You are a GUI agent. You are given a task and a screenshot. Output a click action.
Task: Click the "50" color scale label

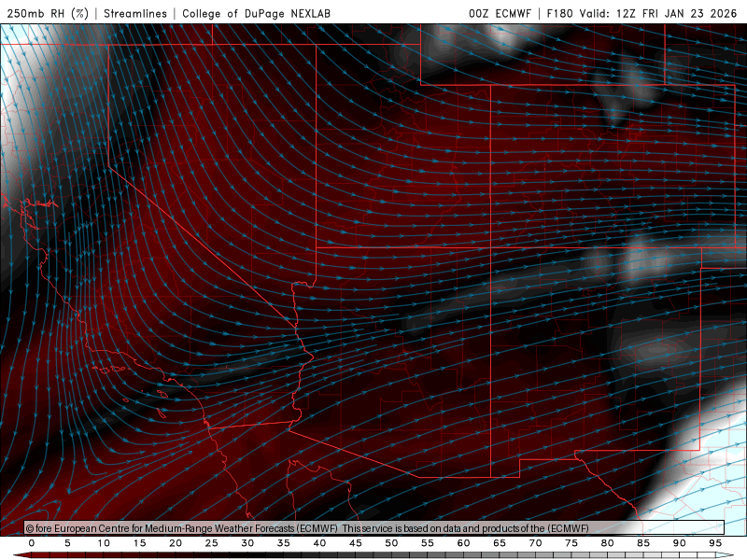click(x=391, y=543)
